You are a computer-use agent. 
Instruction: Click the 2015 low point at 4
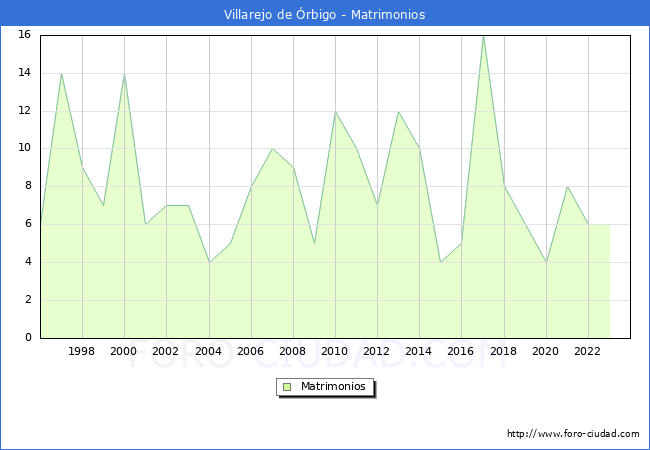point(440,262)
